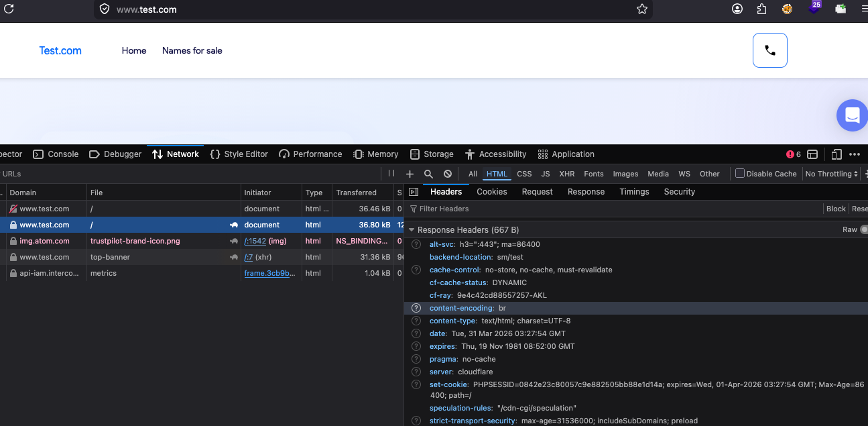The image size is (868, 426).
Task: Click the phone call button on the page
Action: [769, 50]
